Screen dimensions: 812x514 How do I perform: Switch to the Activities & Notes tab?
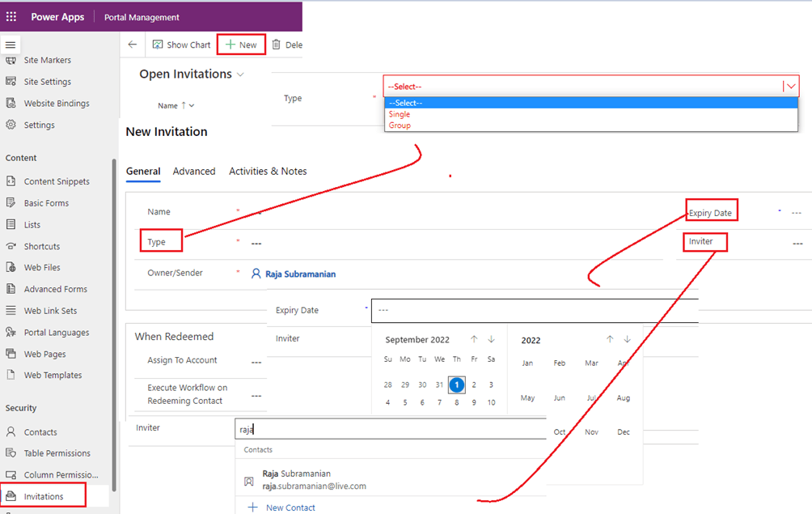tap(268, 171)
